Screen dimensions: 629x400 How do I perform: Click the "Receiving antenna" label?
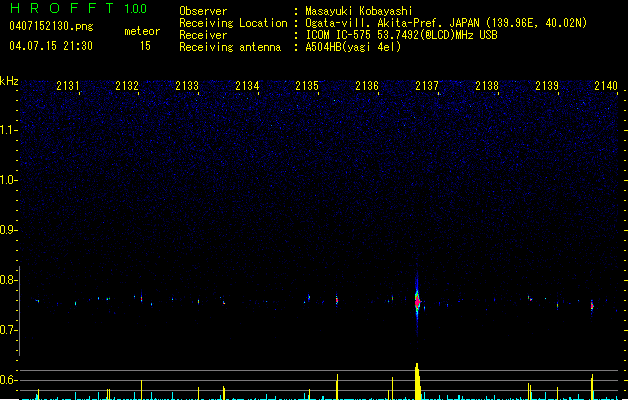[x=230, y=47]
